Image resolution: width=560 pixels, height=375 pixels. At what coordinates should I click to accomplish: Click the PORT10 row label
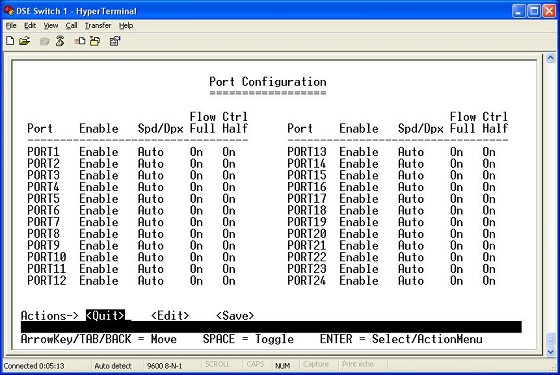click(47, 257)
